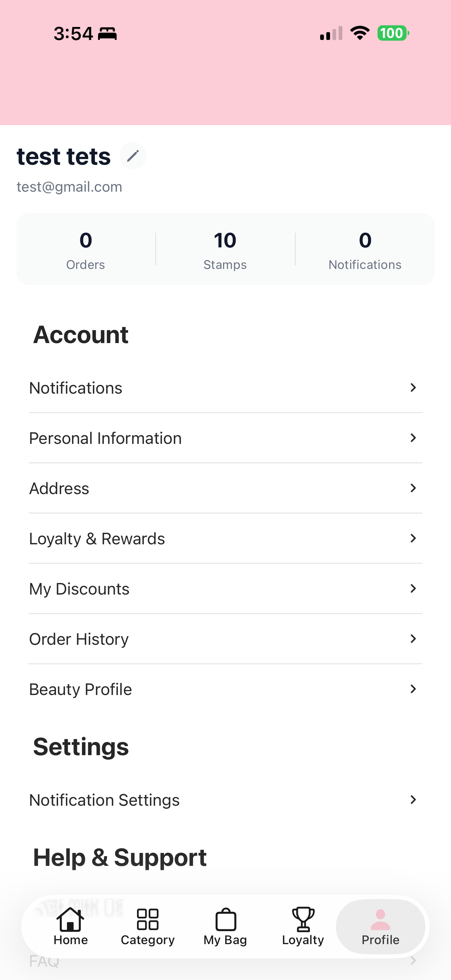
Task: Expand the Beauty Profile chevron
Action: (413, 689)
